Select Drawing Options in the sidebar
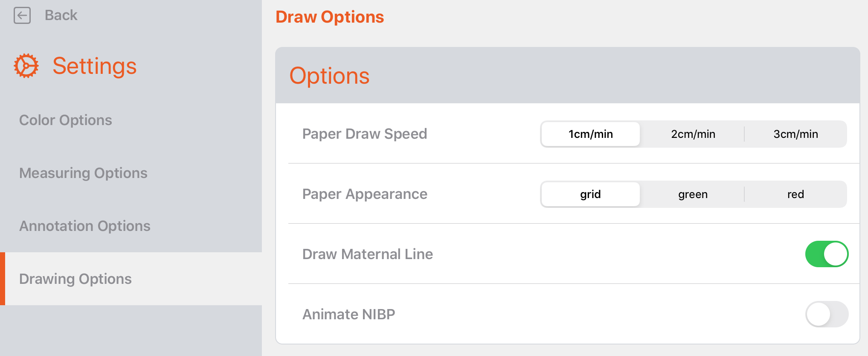The height and width of the screenshot is (356, 868). pyautogui.click(x=75, y=279)
